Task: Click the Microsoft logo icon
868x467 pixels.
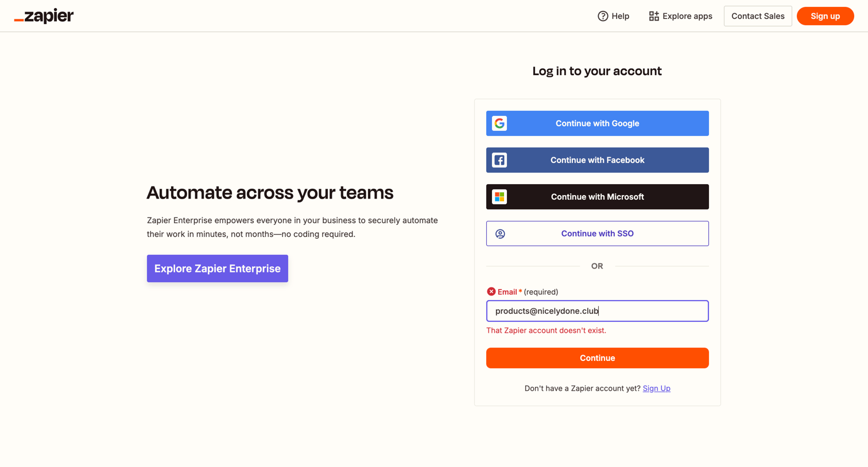Action: [499, 197]
